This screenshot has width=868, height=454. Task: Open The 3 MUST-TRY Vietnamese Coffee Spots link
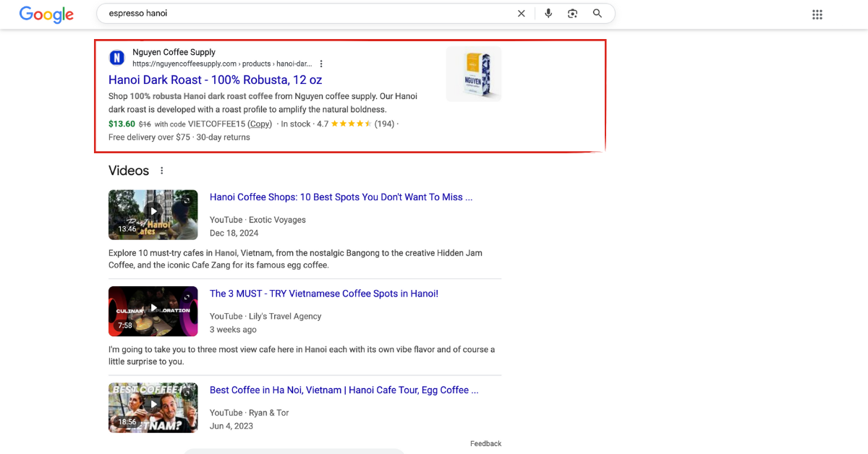click(x=324, y=294)
